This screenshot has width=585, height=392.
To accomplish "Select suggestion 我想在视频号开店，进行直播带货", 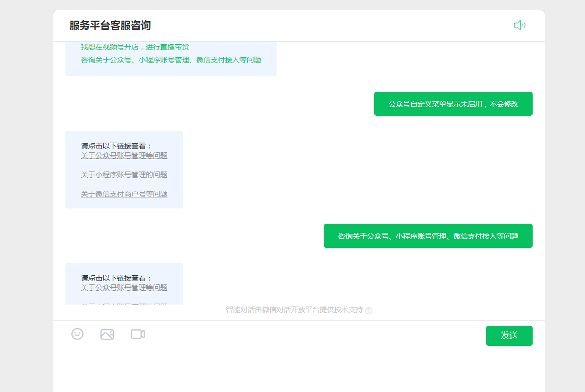I will [x=135, y=47].
